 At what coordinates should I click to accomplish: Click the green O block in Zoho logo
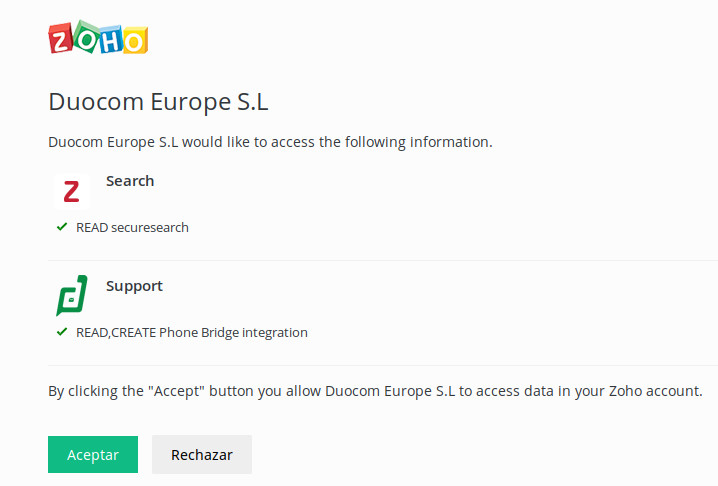(84, 37)
